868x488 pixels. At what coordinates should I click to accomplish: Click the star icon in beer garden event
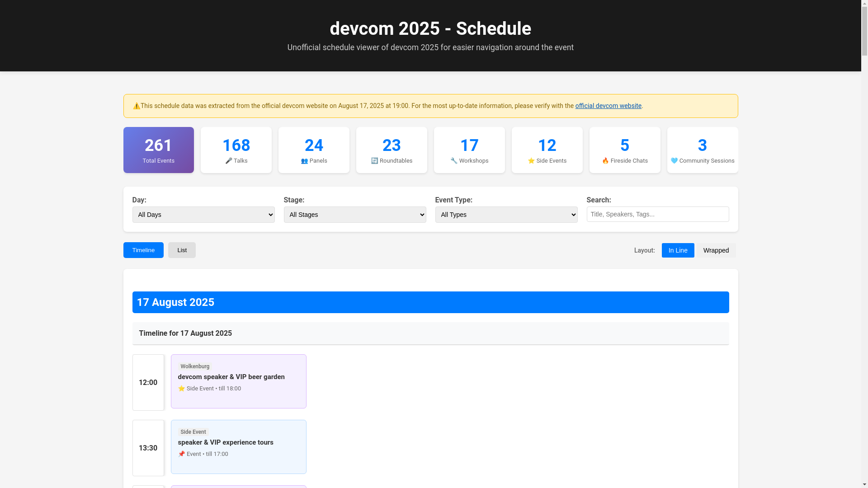[181, 389]
